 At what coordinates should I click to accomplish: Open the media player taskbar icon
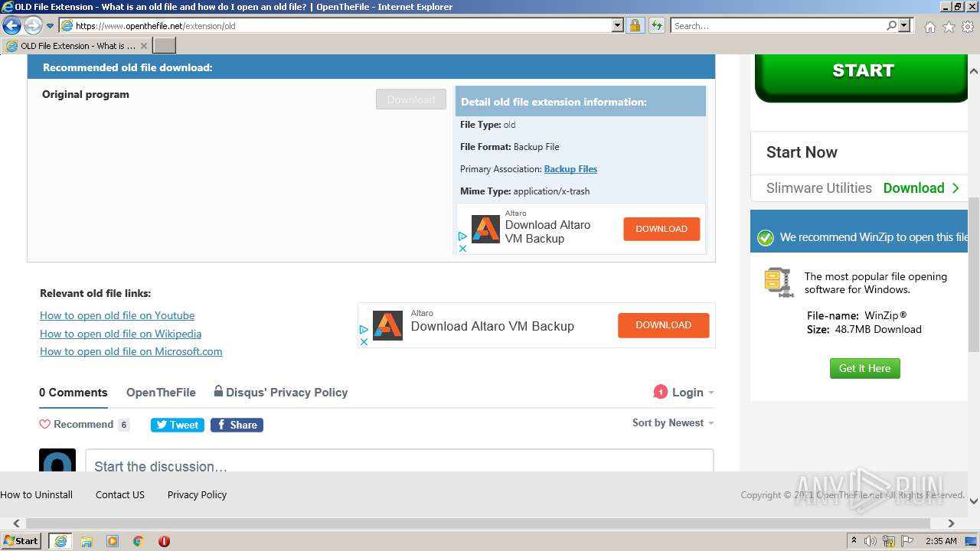[113, 541]
